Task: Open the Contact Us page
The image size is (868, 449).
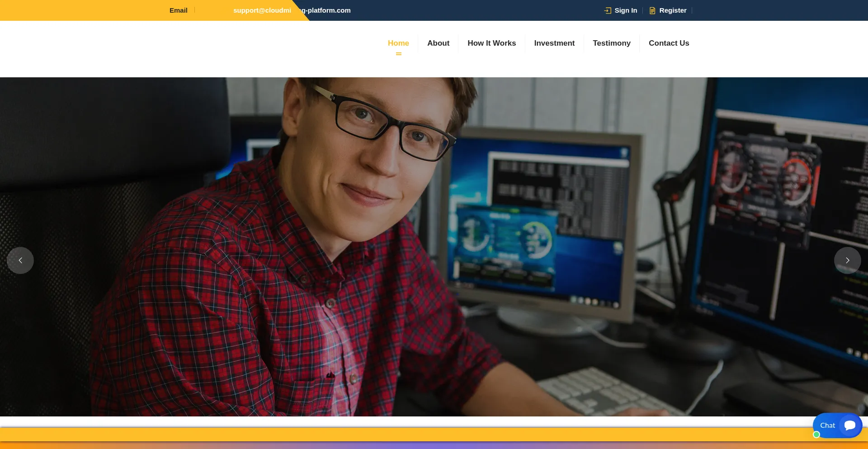Action: tap(669, 43)
